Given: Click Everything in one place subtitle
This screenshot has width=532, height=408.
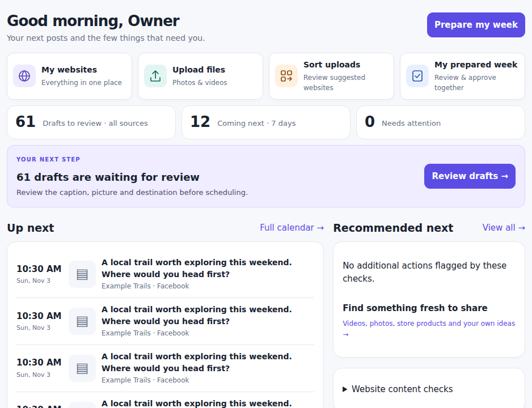Looking at the screenshot, I should 82,83.
